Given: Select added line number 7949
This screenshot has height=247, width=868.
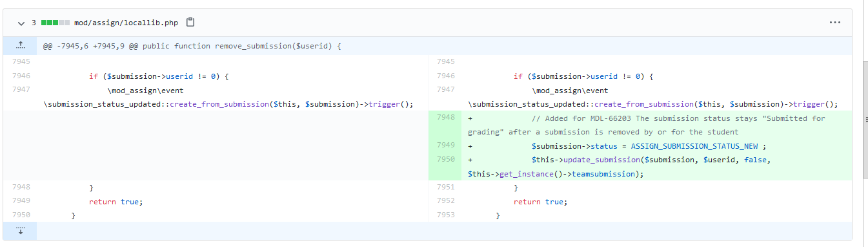Looking at the screenshot, I should click(x=445, y=145).
